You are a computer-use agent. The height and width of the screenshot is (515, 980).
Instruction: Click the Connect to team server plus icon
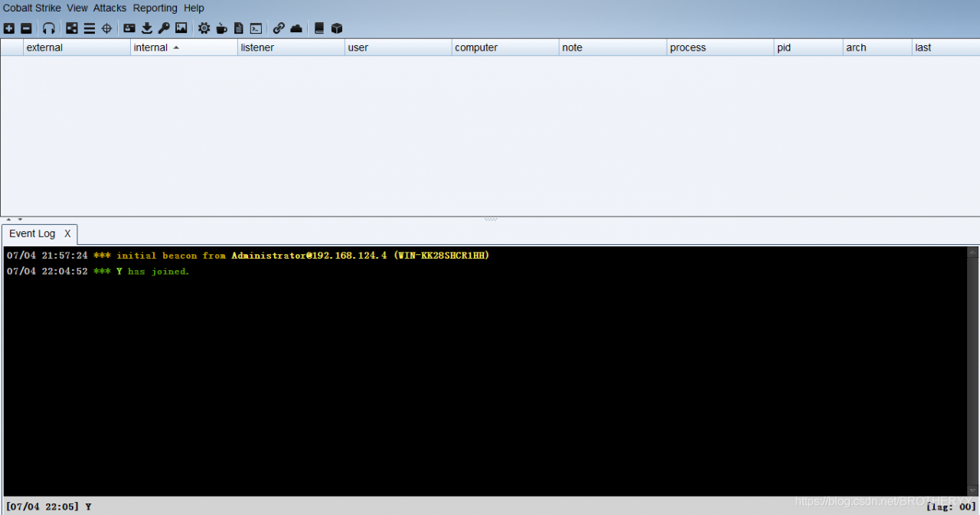(x=8, y=28)
